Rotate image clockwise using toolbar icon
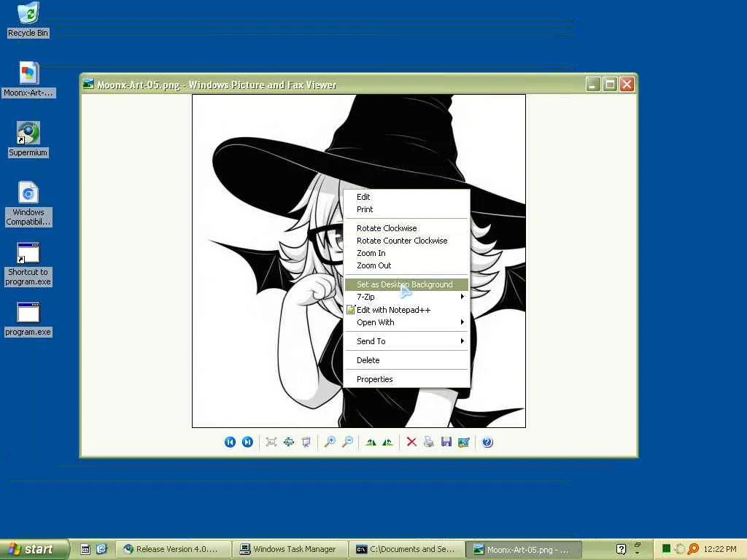 coord(371,443)
